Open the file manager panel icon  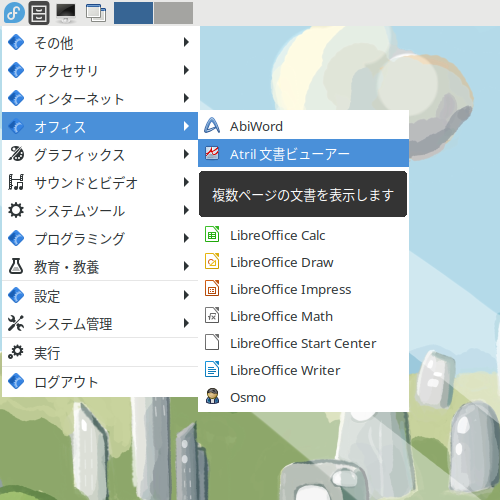pyautogui.click(x=39, y=13)
